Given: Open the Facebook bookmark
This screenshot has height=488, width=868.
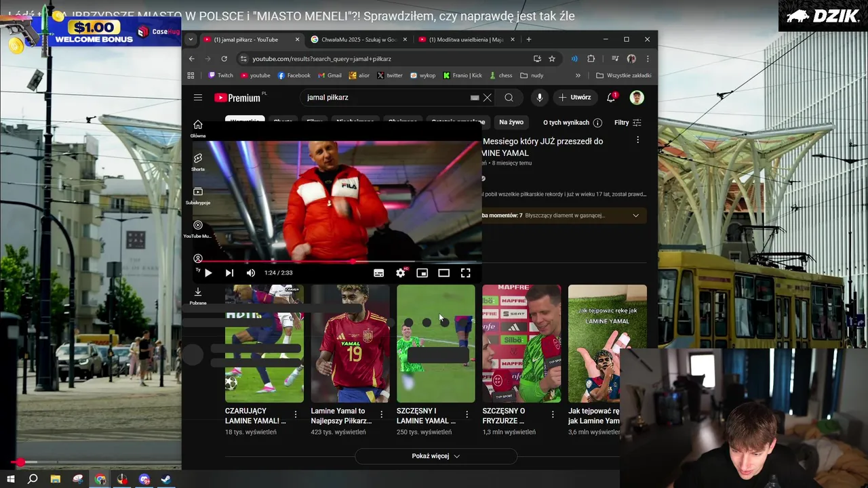Looking at the screenshot, I should click(294, 75).
